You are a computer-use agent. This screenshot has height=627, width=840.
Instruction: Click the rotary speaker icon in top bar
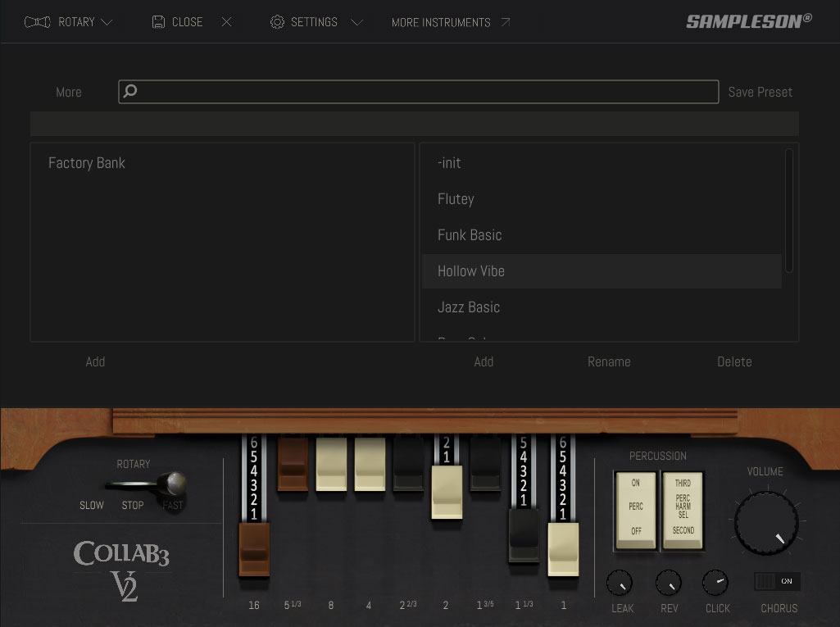[38, 22]
